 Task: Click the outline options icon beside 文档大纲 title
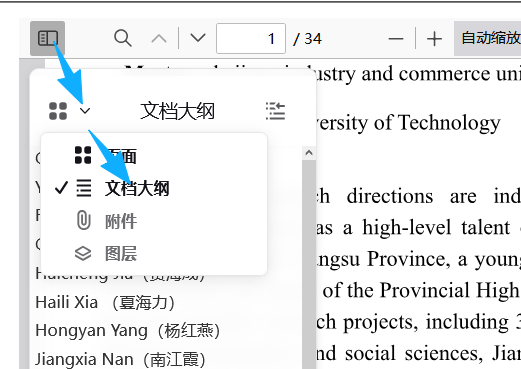coord(276,111)
